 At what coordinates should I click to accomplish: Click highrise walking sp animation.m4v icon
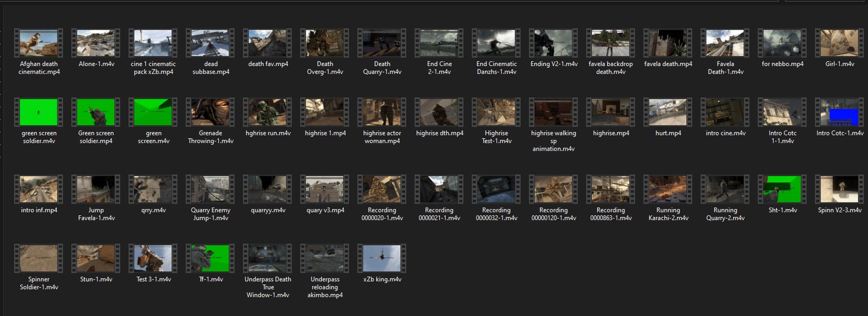coord(554,112)
